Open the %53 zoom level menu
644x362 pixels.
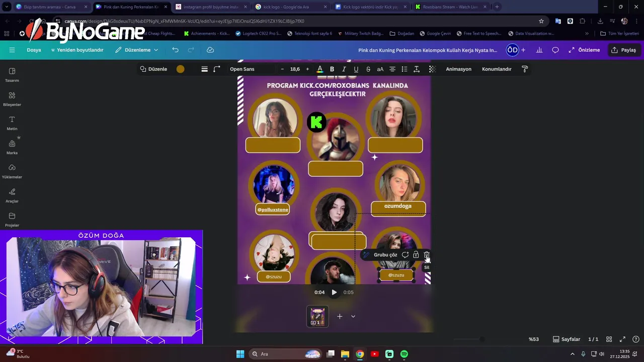[x=534, y=339]
